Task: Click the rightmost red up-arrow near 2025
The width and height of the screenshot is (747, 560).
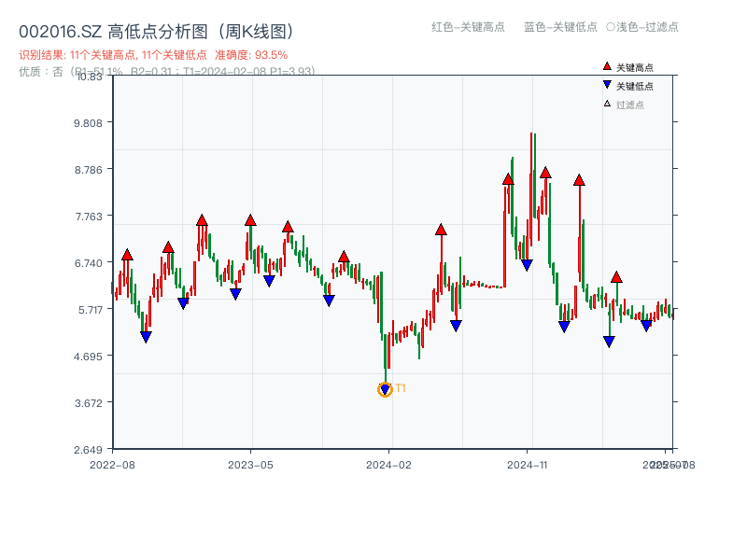Action: coord(617,277)
